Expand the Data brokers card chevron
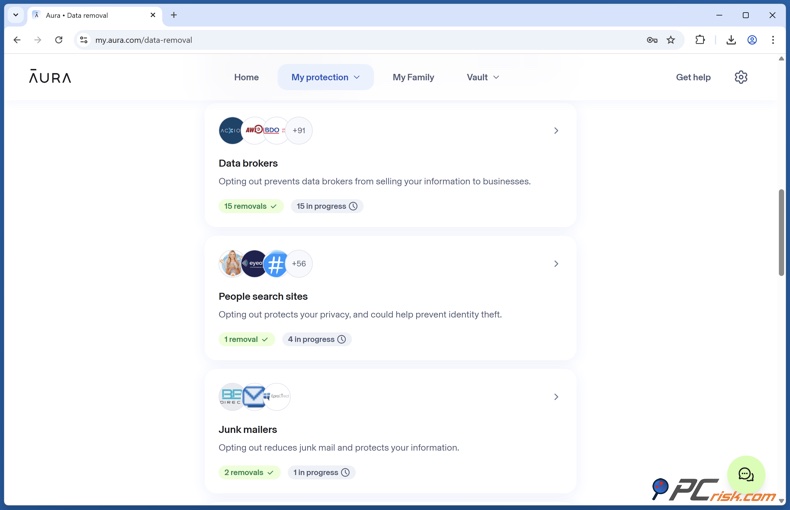790x510 pixels. [556, 131]
